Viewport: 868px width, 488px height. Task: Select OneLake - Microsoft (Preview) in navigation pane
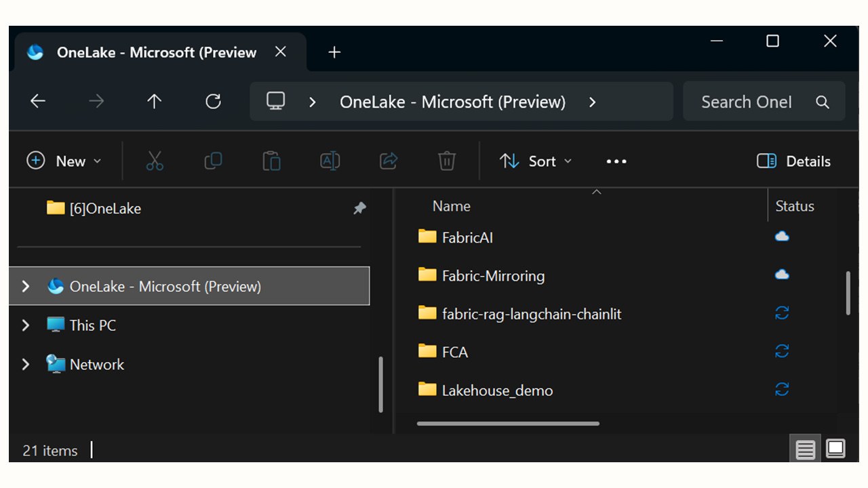point(190,286)
